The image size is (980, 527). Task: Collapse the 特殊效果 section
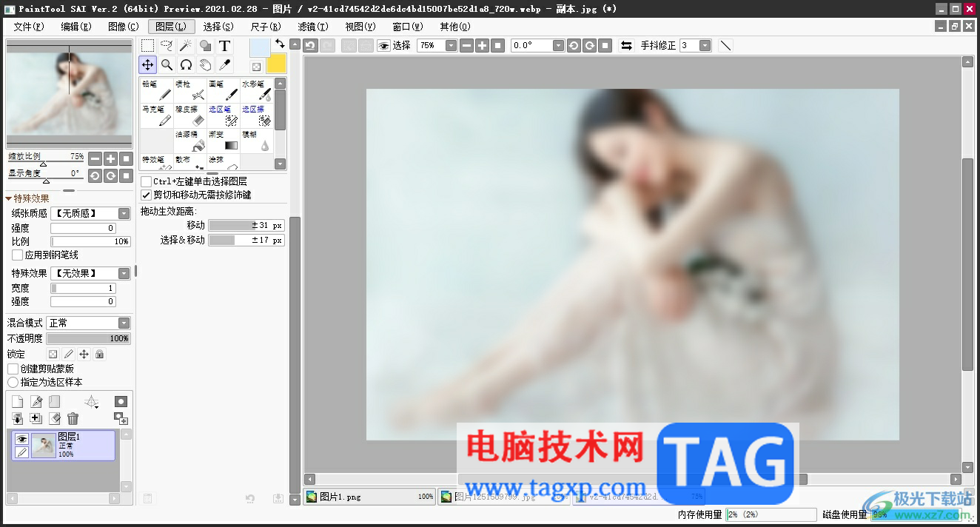pyautogui.click(x=8, y=198)
